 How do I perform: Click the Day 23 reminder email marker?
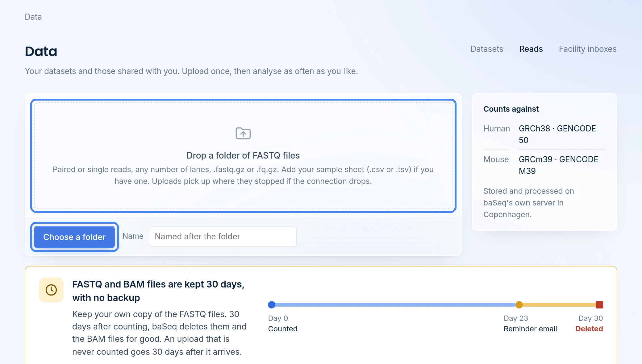519,305
